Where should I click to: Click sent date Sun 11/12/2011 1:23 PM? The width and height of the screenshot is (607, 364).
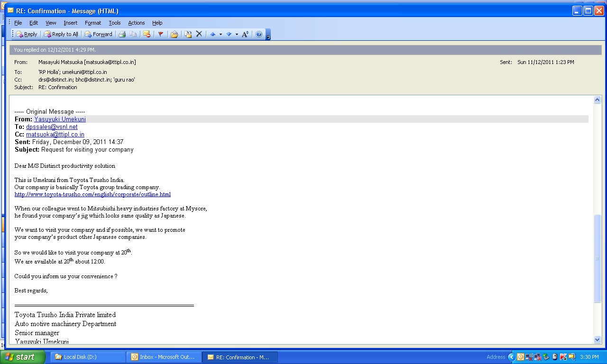(x=546, y=62)
